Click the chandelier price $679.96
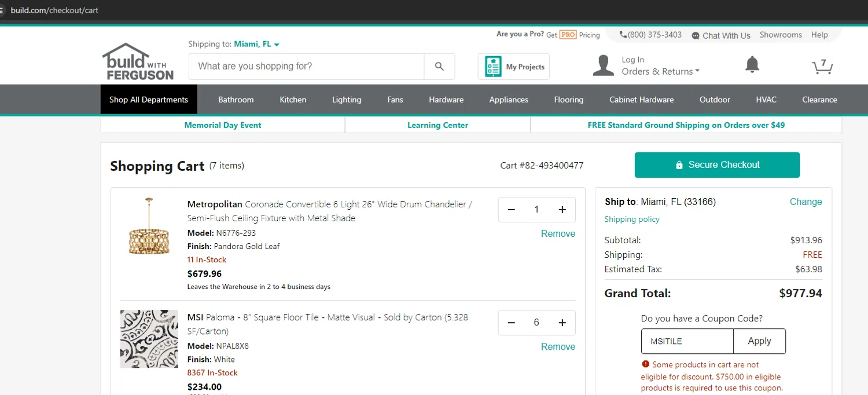 coord(204,273)
